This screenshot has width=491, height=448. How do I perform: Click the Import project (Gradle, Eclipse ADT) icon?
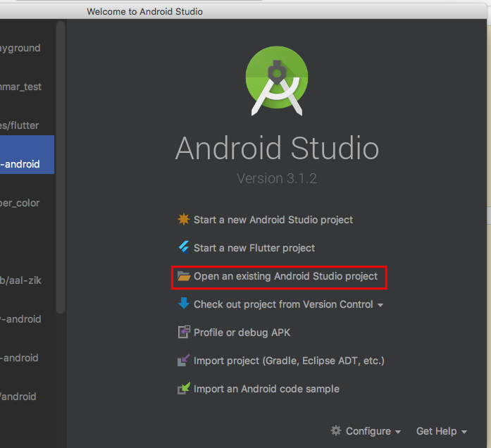[x=184, y=361]
